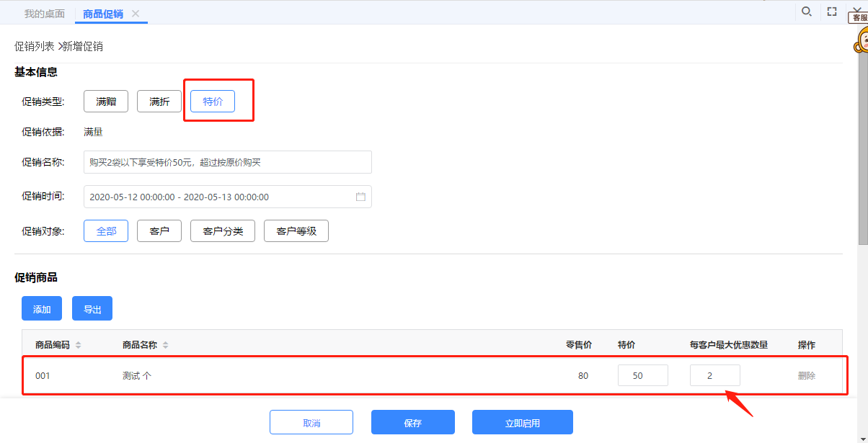Close the 商品促销 tab with X
The image size is (868, 443).
[136, 14]
